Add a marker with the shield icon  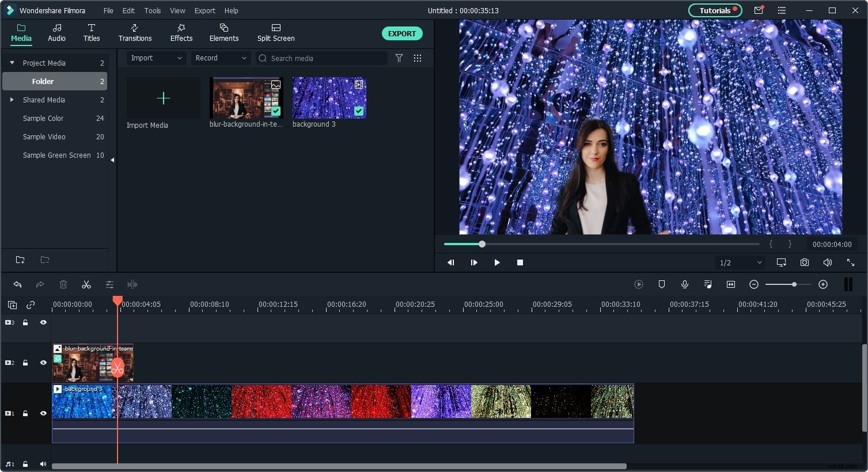[x=661, y=284]
